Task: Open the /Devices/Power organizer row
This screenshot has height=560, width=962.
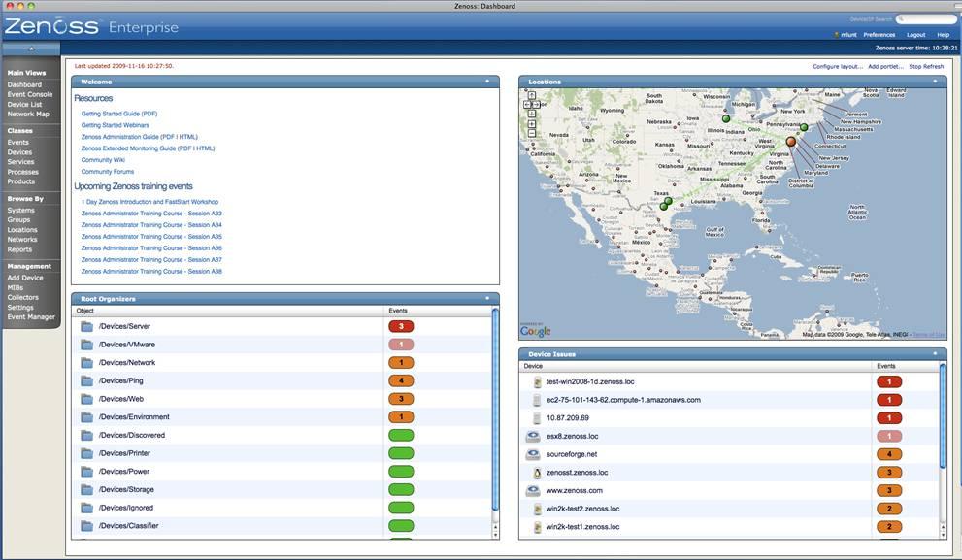Action: [281, 471]
